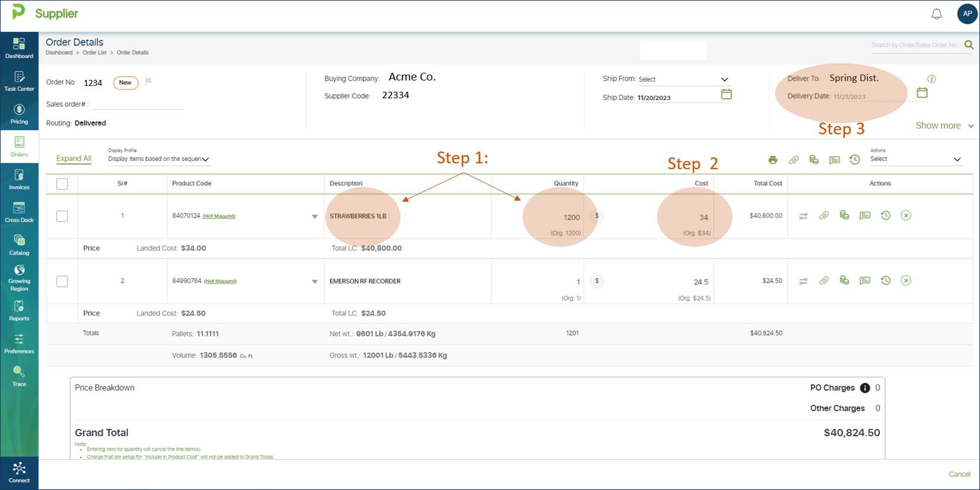
Task: Click the Cancel button at the bottom
Action: [x=959, y=474]
